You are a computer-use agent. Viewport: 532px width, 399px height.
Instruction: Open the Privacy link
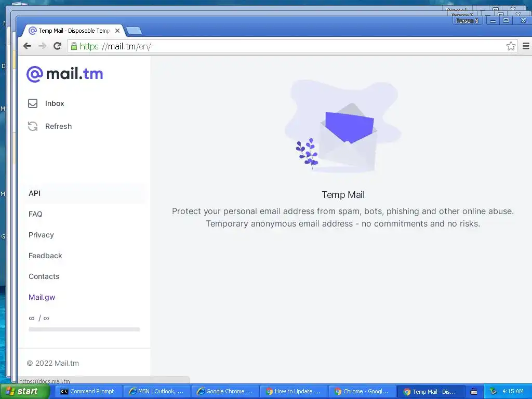click(x=41, y=235)
